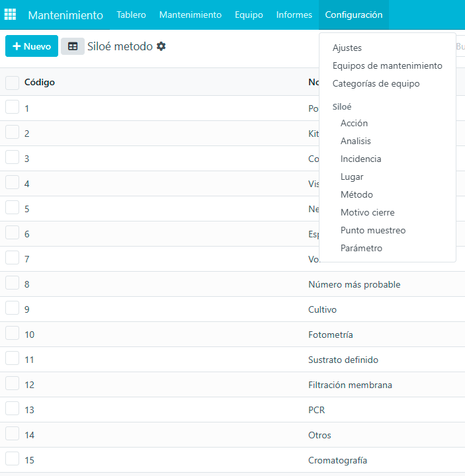Open the apps grid home menu icon
The image size is (465, 476).
click(x=11, y=15)
